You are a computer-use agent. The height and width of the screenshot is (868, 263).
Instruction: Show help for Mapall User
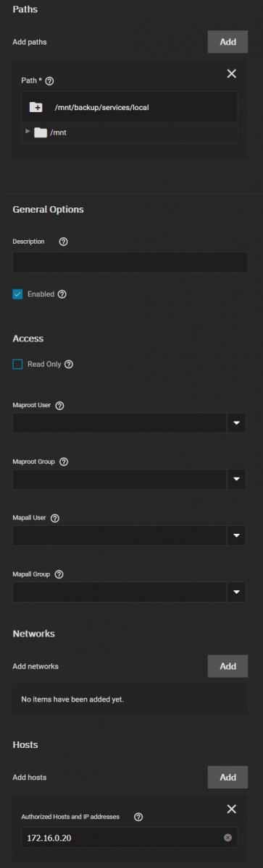[55, 518]
